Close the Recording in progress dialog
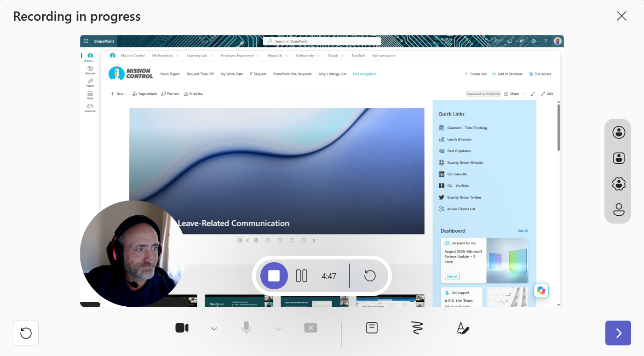This screenshot has height=356, width=644. point(621,16)
